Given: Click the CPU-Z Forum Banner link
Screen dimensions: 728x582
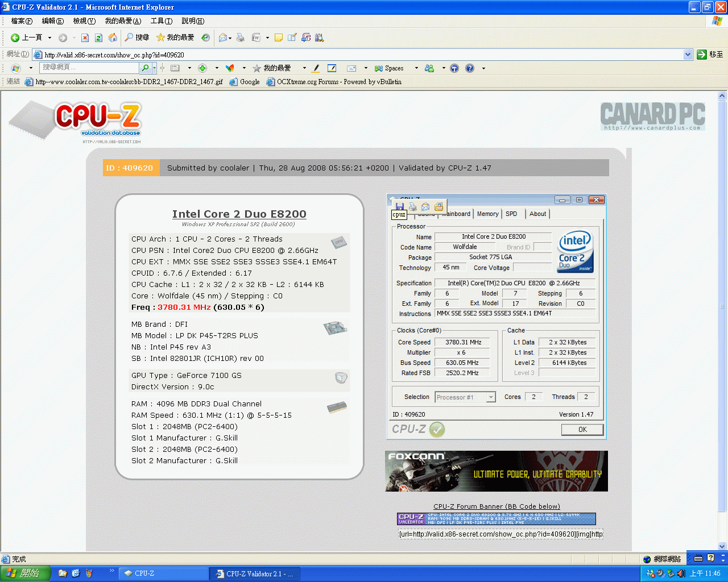Looking at the screenshot, I should point(497,506).
